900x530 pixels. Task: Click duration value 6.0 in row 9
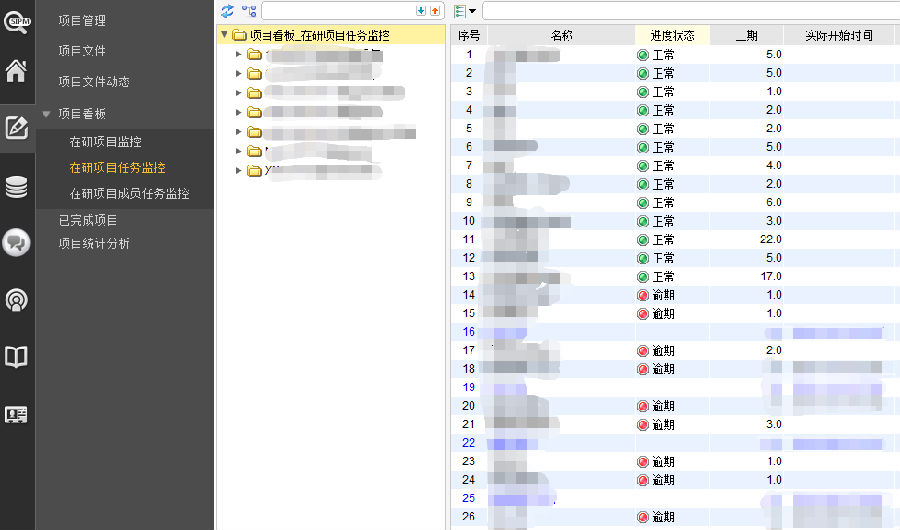click(774, 202)
